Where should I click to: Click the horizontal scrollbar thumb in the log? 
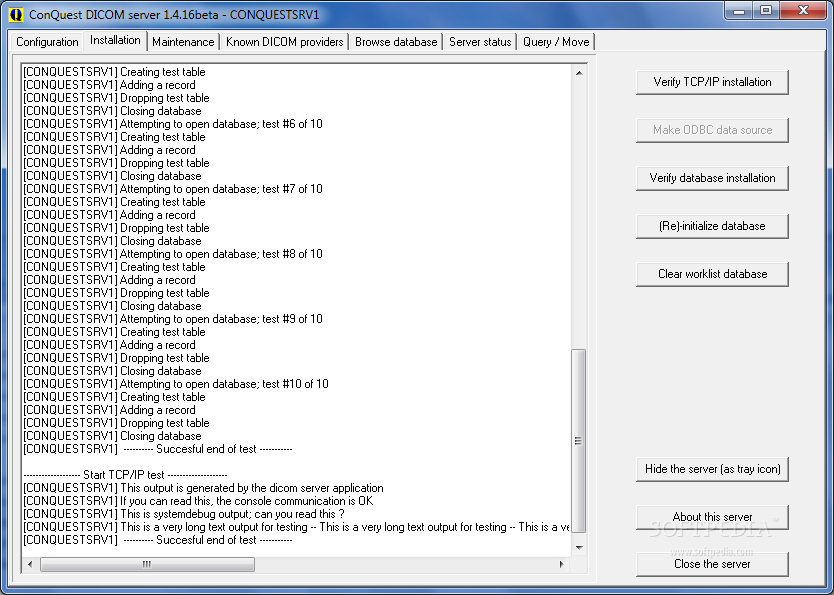[147, 564]
